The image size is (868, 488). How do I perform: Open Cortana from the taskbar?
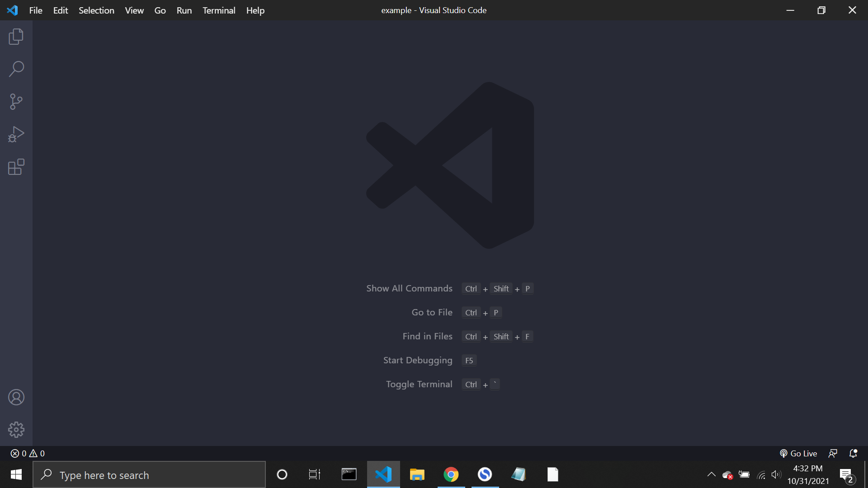[282, 474]
